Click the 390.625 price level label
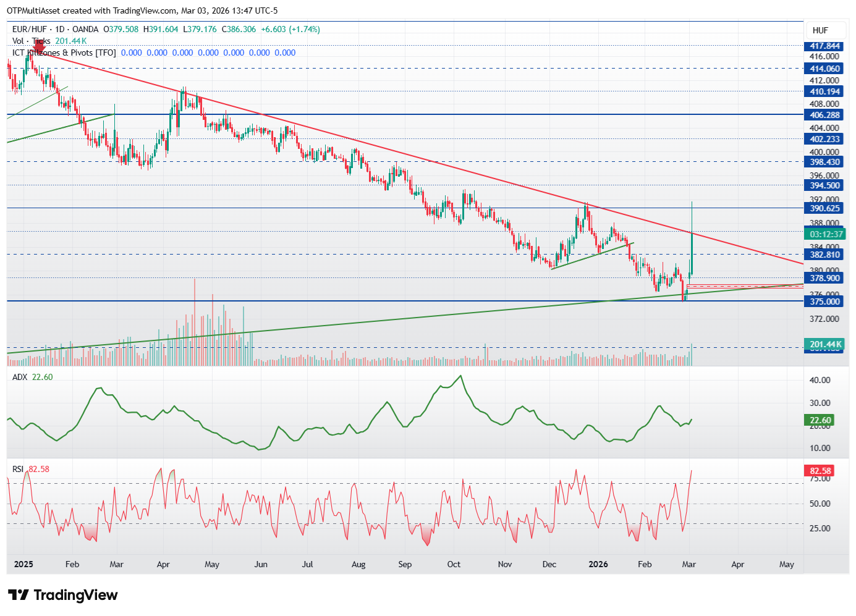This screenshot has width=856, height=616. coord(824,208)
